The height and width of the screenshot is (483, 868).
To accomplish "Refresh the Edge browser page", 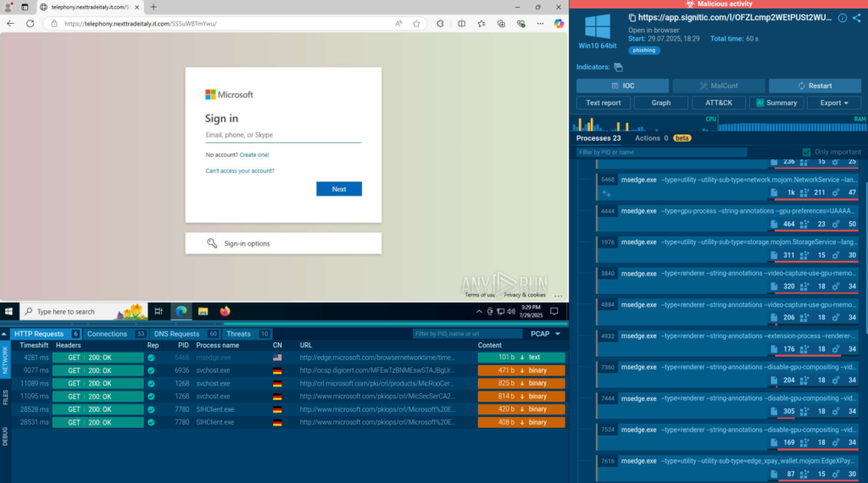I will (x=31, y=24).
